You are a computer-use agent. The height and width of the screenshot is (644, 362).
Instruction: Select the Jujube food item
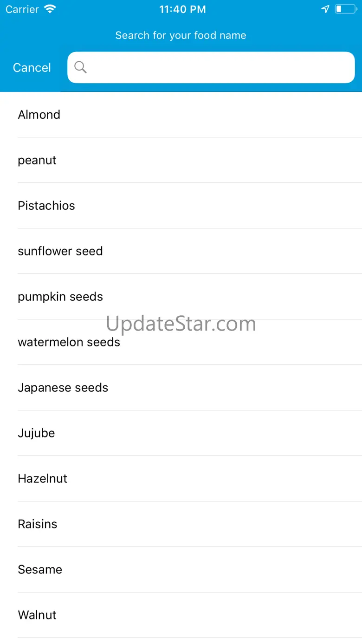click(x=36, y=433)
